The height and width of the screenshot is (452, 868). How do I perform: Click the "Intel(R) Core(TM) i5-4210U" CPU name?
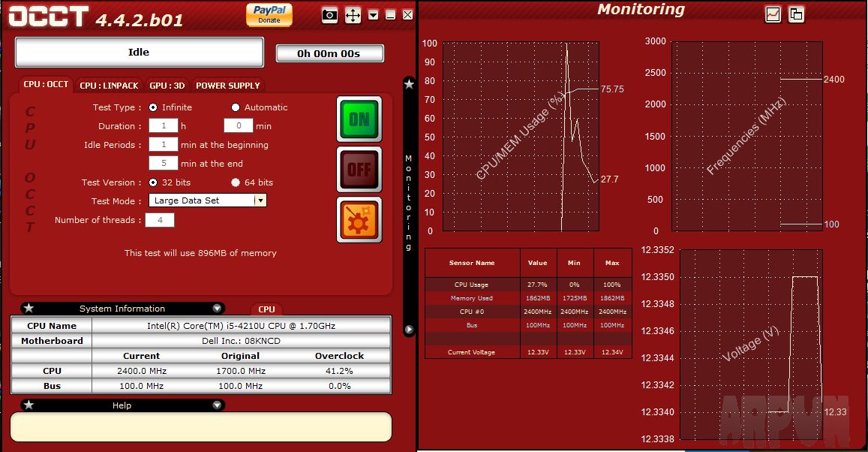pyautogui.click(x=242, y=326)
